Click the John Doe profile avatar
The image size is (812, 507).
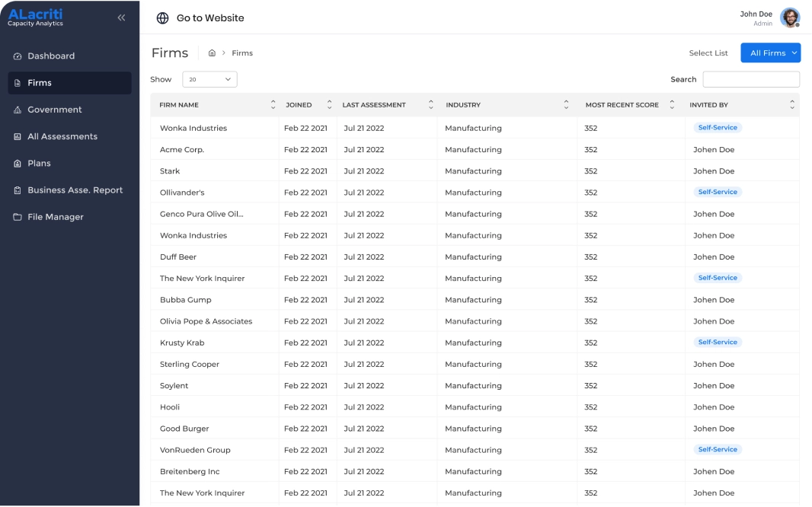click(790, 18)
